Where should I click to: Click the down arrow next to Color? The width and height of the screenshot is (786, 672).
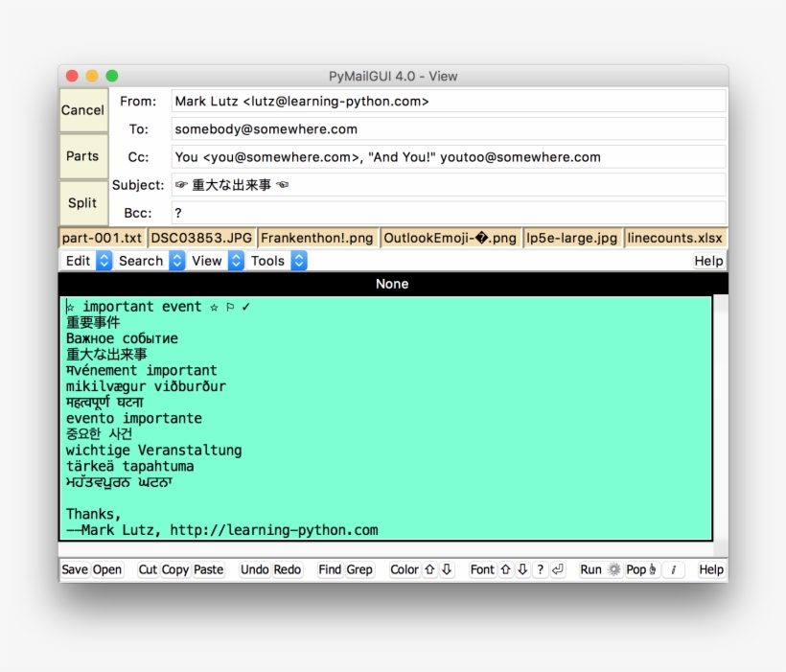point(447,569)
